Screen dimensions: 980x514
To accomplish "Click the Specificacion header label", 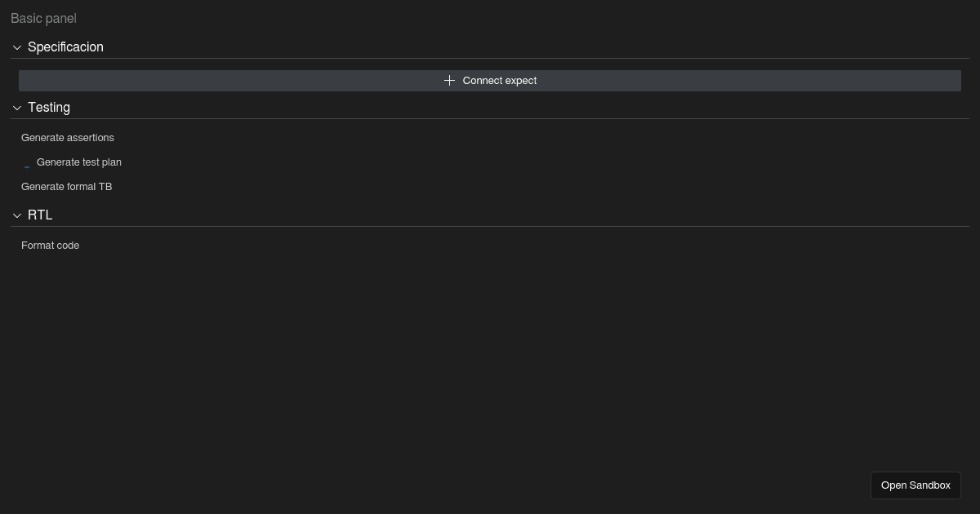I will (x=65, y=47).
